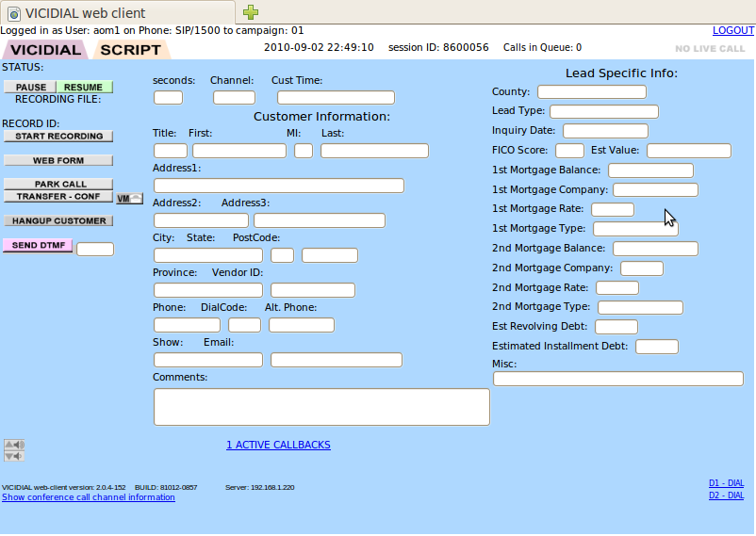Click the pink SEND DTMF button

click(x=38, y=245)
